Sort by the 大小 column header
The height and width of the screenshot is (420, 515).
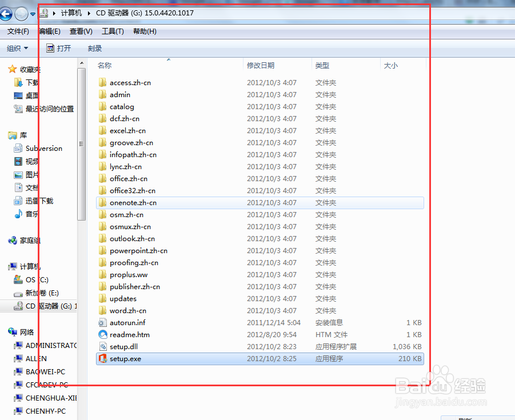(x=390, y=65)
